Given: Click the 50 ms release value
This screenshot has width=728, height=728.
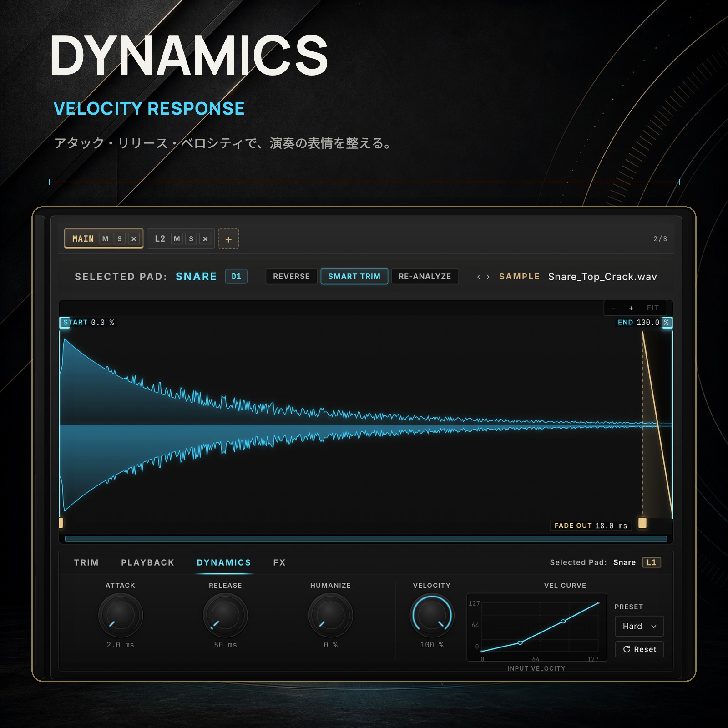Looking at the screenshot, I should pos(225,645).
